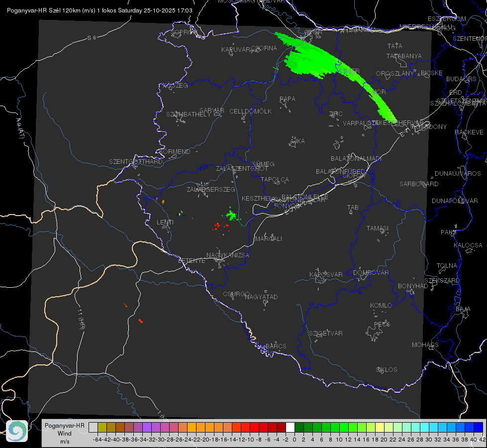The width and height of the screenshot is (487, 448).
Task: Click the MOHACS city label
Action: coord(425,345)
